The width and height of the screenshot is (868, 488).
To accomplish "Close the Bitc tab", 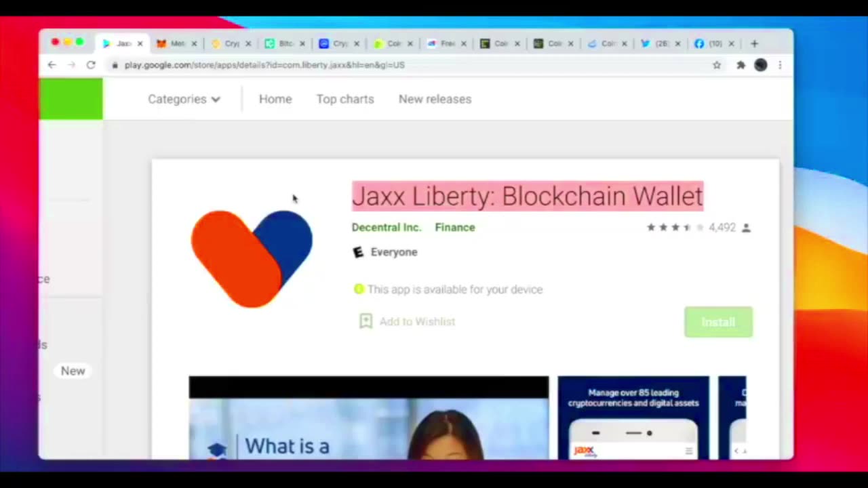I will pyautogui.click(x=302, y=43).
